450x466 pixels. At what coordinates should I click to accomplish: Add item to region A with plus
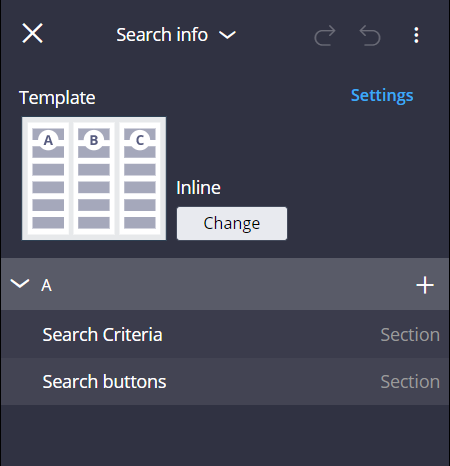[x=425, y=285]
